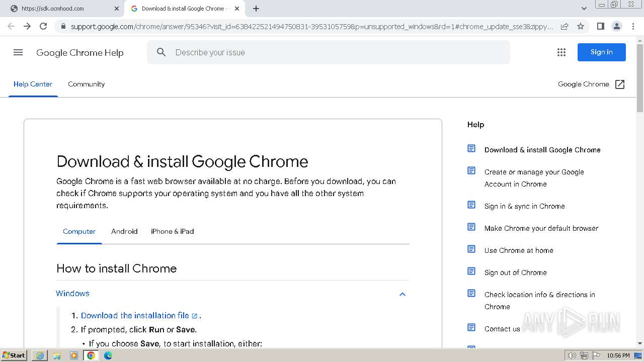Click the Describe your issue search field

pos(329,52)
